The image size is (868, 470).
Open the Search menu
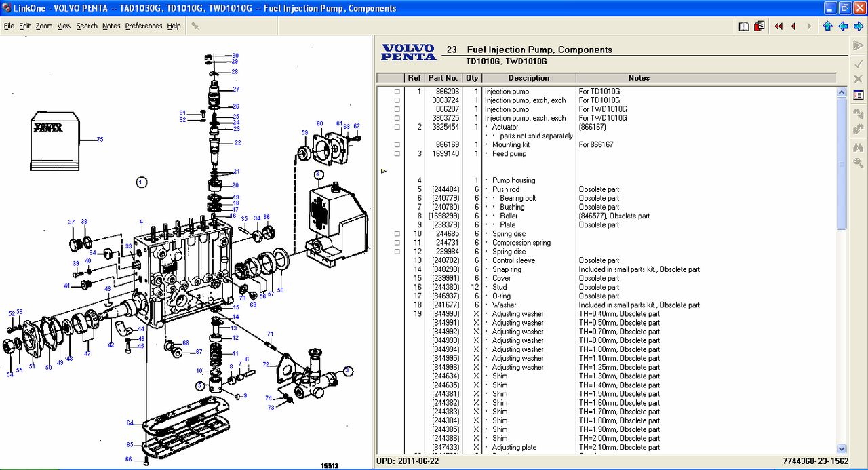tap(87, 26)
